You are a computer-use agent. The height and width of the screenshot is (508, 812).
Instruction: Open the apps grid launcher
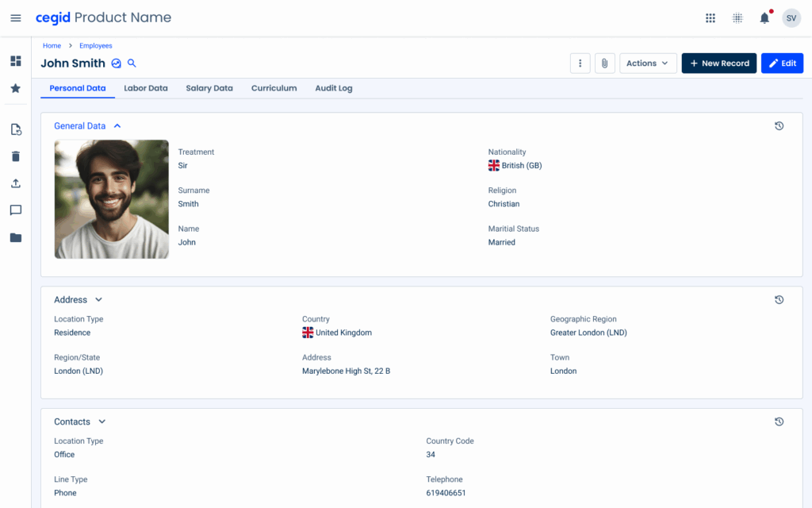click(x=710, y=18)
